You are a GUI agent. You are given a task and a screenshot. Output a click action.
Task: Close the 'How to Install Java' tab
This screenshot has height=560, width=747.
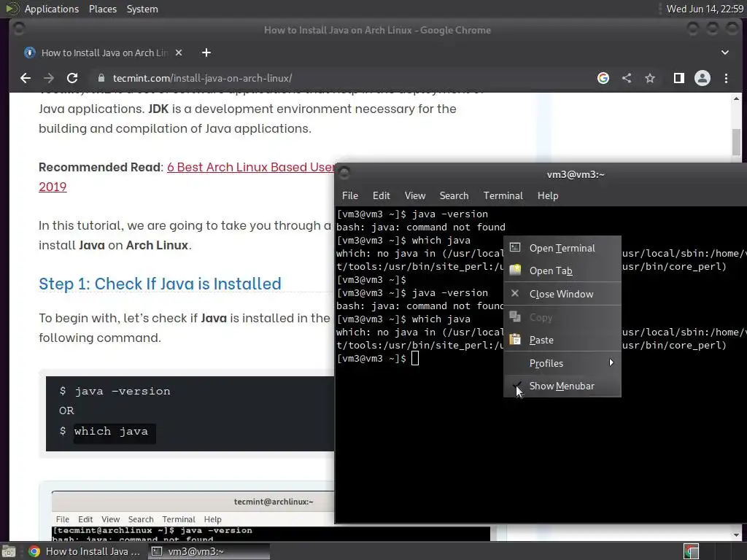(179, 52)
